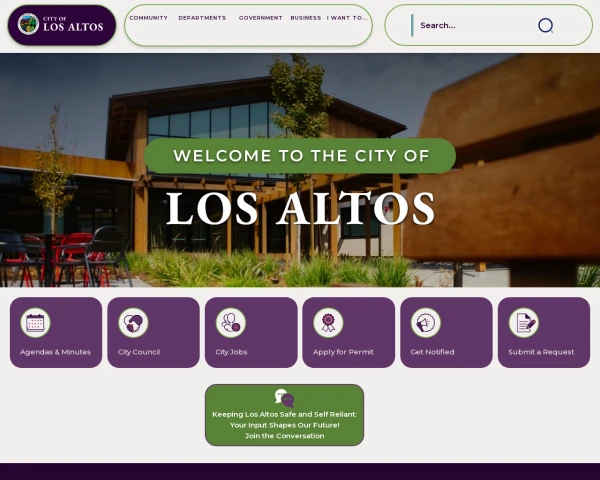Open the I Want To... menu

[x=347, y=18]
